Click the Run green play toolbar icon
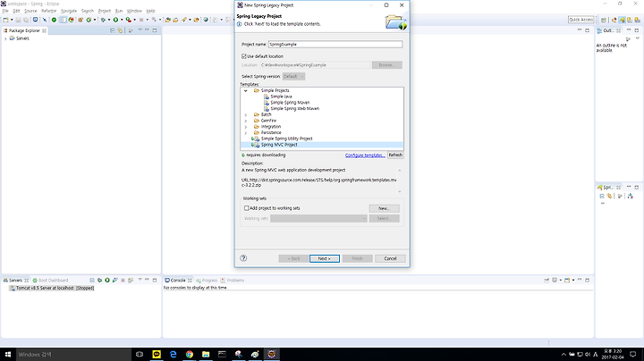Image resolution: width=644 pixels, height=361 pixels. tap(115, 20)
